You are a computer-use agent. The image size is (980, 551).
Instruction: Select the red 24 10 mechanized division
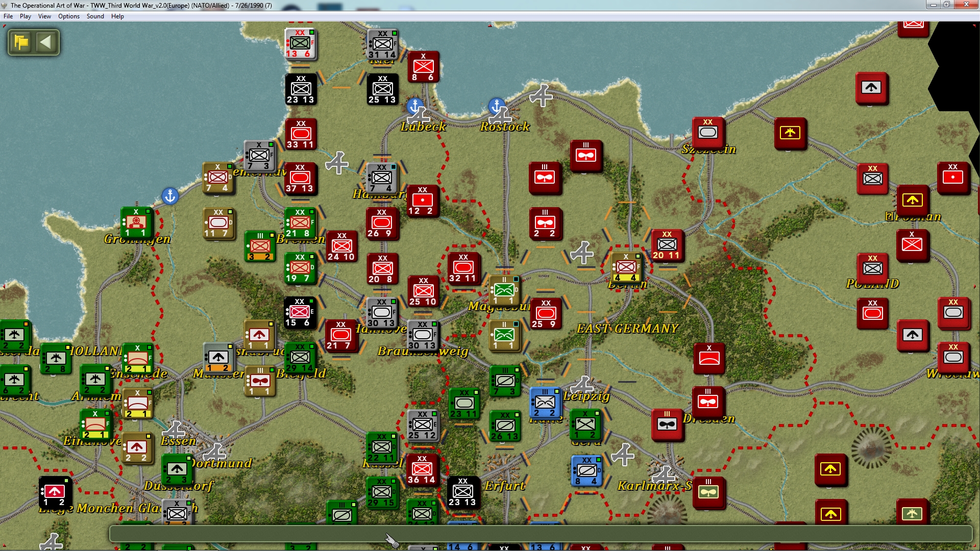click(341, 246)
